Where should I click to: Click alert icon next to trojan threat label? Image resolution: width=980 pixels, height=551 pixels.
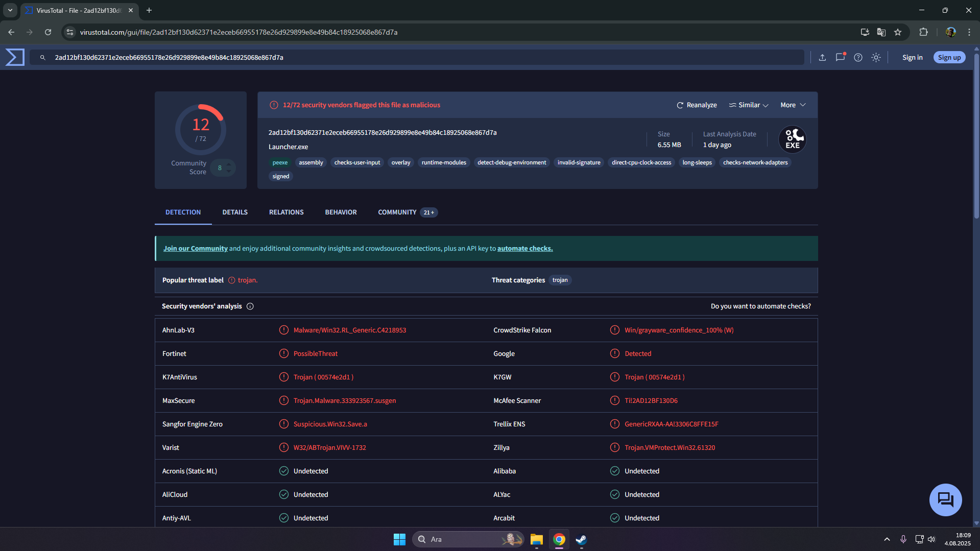point(232,280)
